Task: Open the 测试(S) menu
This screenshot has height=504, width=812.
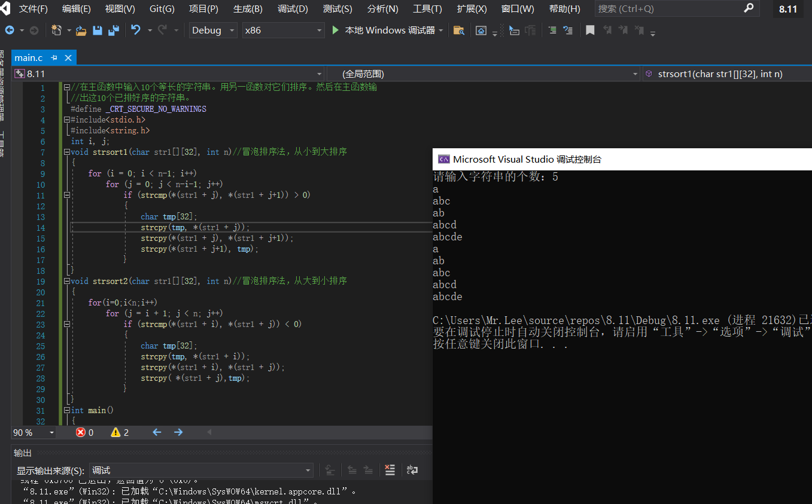Action: coord(337,9)
